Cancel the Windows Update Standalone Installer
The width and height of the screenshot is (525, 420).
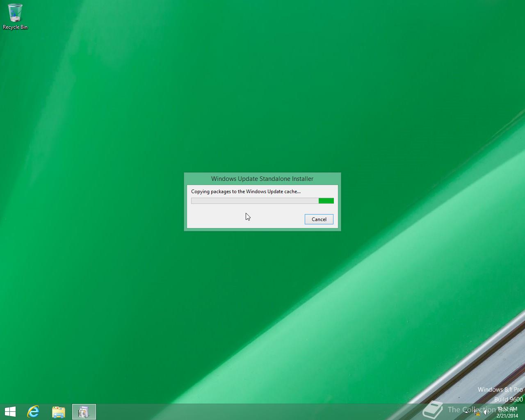point(319,219)
